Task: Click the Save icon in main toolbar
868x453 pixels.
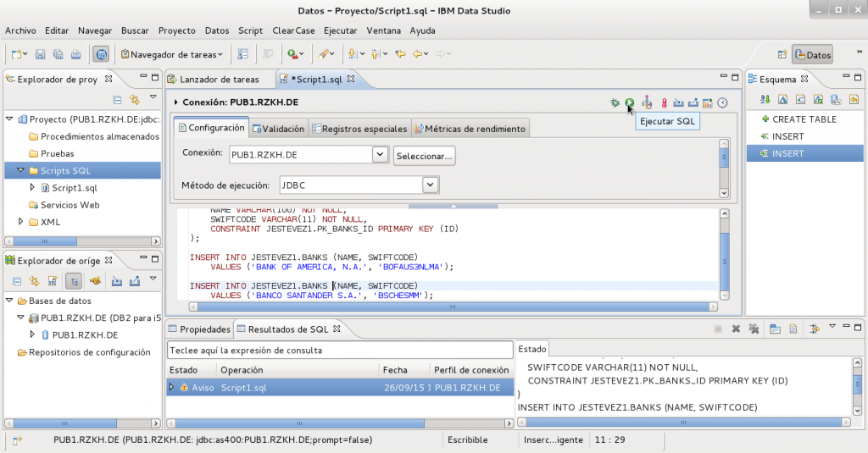Action: tap(40, 54)
